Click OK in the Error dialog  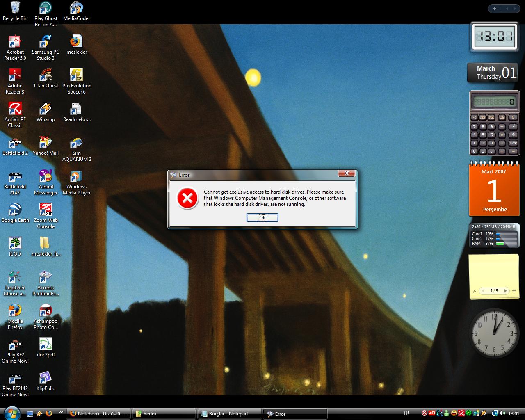point(262,217)
